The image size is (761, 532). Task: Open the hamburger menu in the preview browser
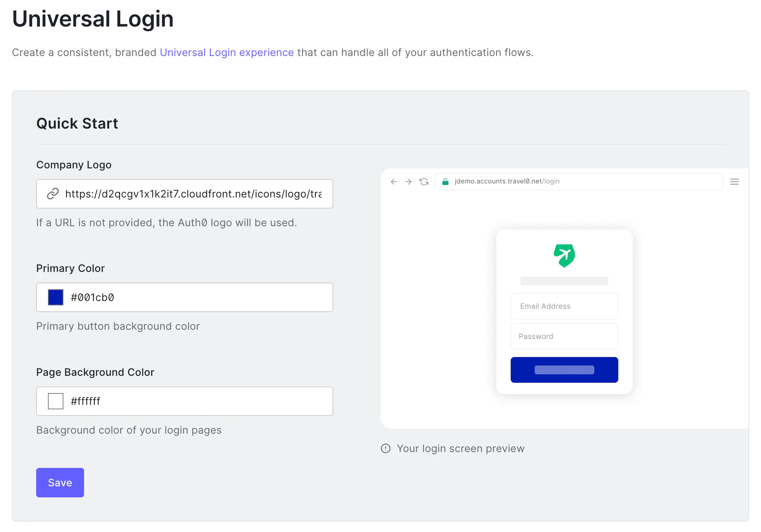(x=734, y=181)
